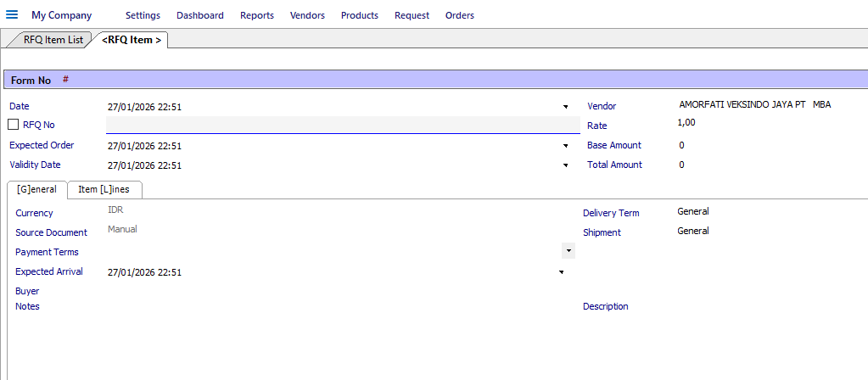Open the Expected Arrival date dropdown
The height and width of the screenshot is (380, 868).
(x=562, y=272)
